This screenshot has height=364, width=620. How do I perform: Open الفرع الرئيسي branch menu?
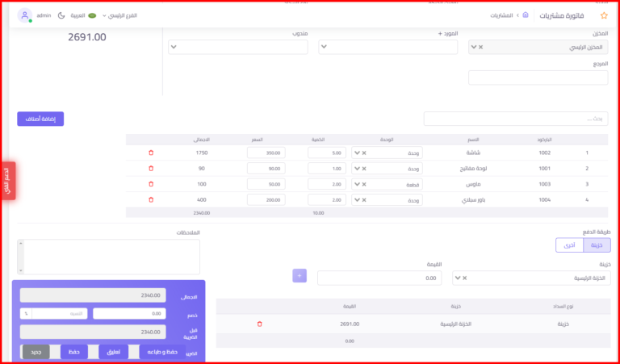pyautogui.click(x=119, y=15)
